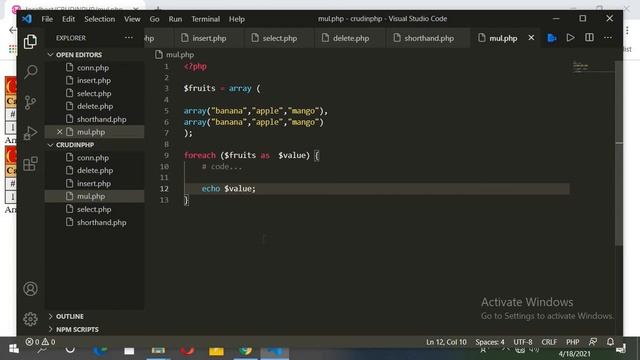Viewport: 640px width, 360px height.
Task: Open Explorer views and more actions ellipsis
Action: click(x=129, y=38)
